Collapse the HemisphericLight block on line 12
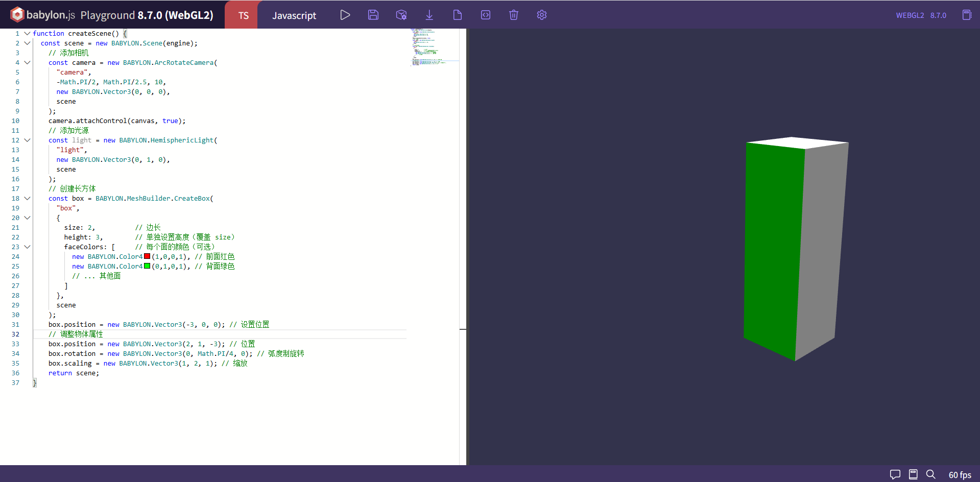Viewport: 980px width, 482px height. (27, 140)
